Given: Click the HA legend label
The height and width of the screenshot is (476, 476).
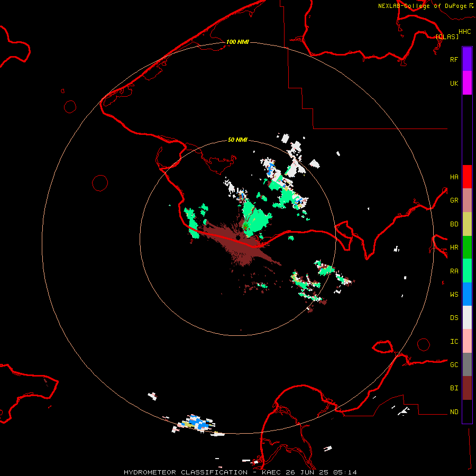Looking at the screenshot, I should click(454, 177).
